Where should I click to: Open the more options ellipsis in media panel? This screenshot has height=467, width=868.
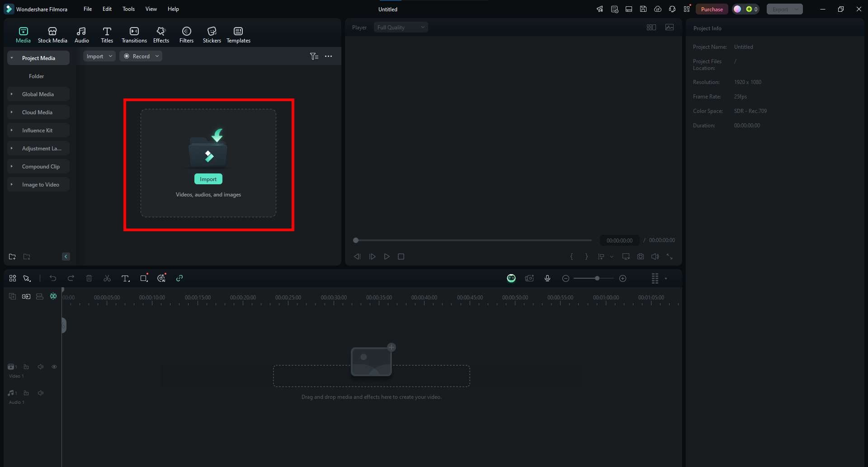coord(329,56)
